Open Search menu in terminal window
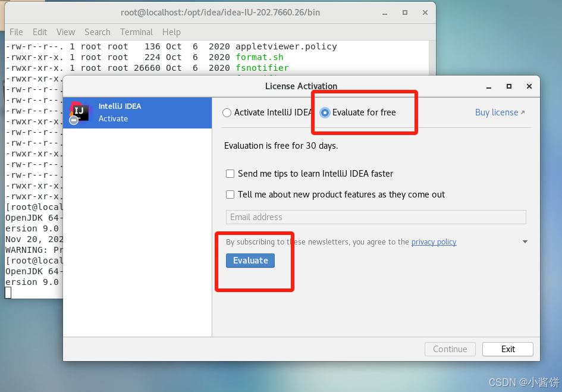562x392 pixels. [x=98, y=32]
